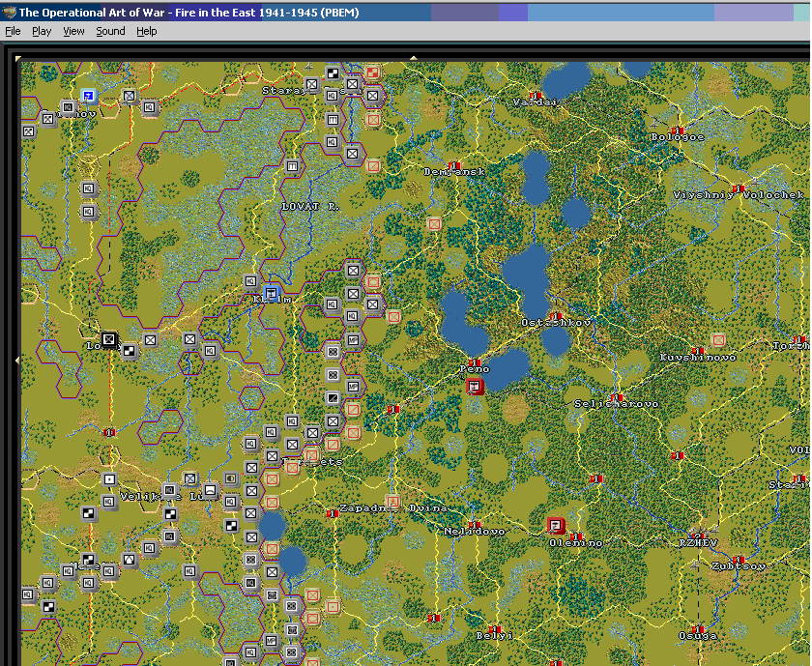Click the Belyi town label
Screen dimensions: 812x666
pyautogui.click(x=494, y=635)
